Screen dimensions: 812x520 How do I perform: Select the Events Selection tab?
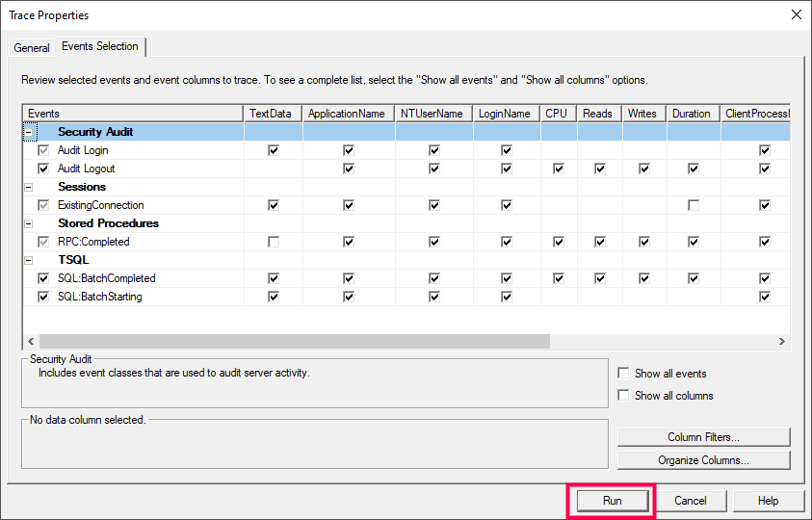pos(100,46)
